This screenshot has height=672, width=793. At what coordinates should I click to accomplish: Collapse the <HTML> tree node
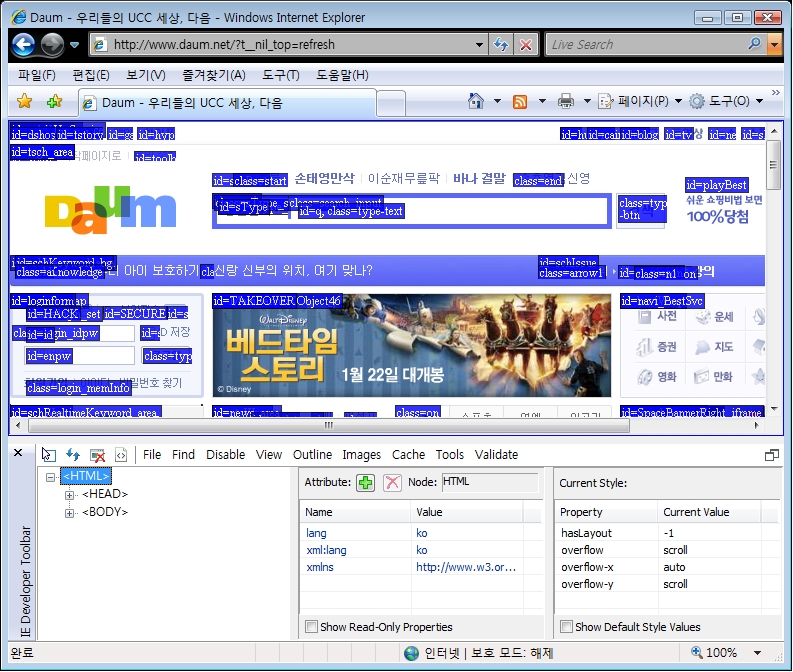(50, 477)
